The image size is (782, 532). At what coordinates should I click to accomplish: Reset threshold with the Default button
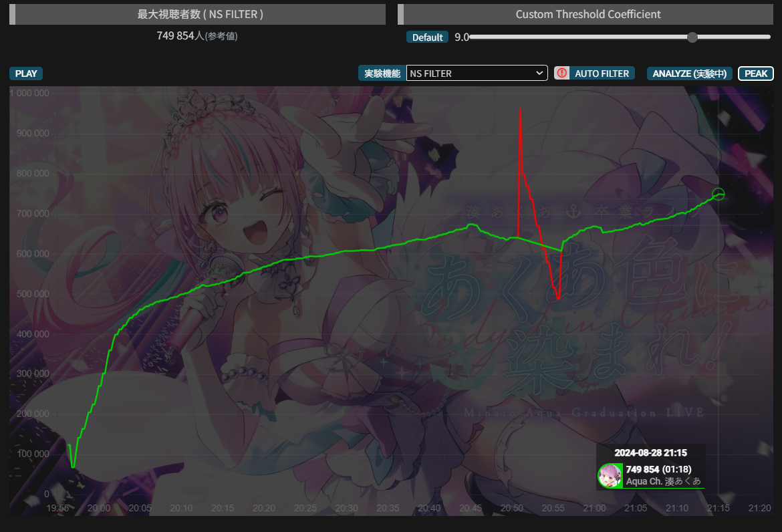tap(427, 37)
